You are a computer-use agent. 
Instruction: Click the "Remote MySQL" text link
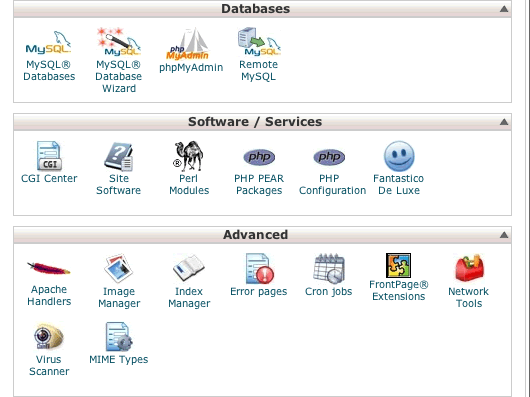[x=259, y=70]
